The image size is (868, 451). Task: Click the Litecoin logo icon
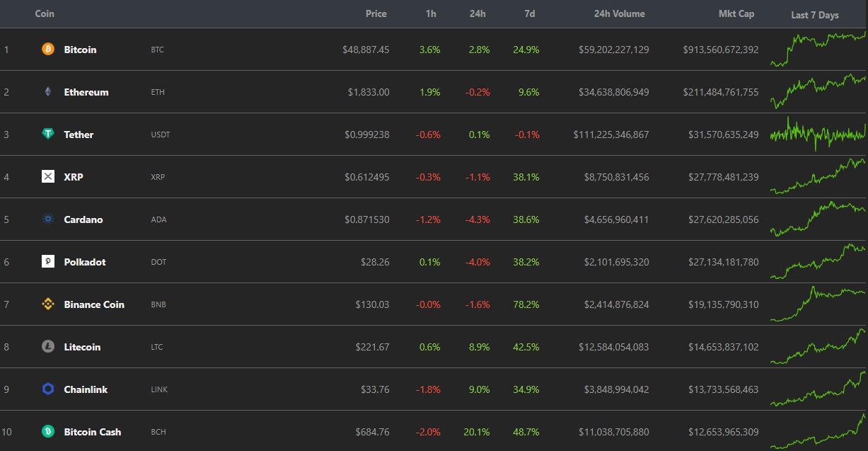(48, 347)
